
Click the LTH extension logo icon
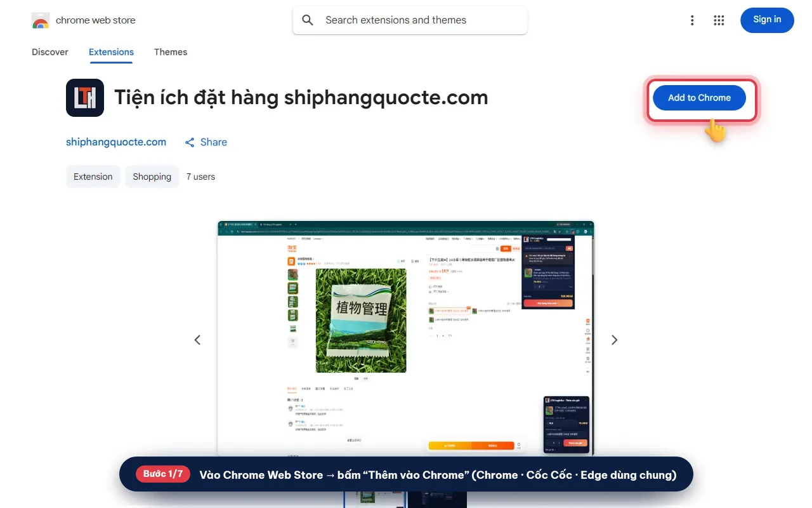coord(85,98)
